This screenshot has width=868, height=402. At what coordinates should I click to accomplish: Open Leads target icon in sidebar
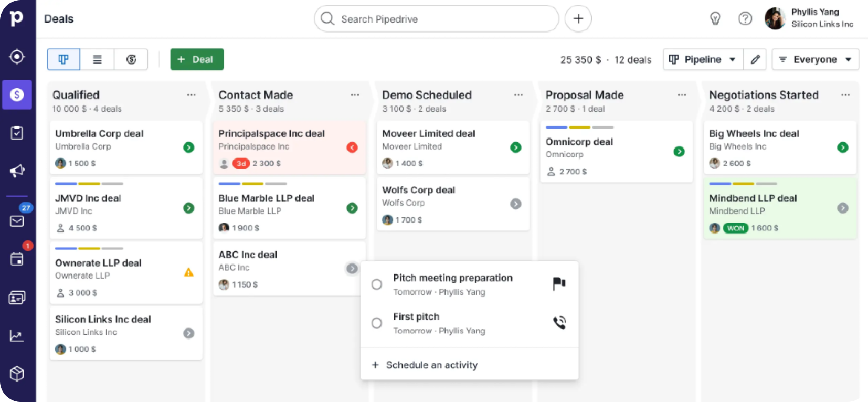pyautogui.click(x=17, y=56)
